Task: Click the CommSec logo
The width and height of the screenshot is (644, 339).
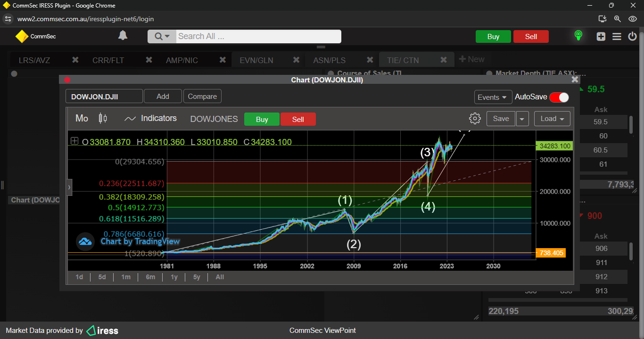Action: point(36,36)
